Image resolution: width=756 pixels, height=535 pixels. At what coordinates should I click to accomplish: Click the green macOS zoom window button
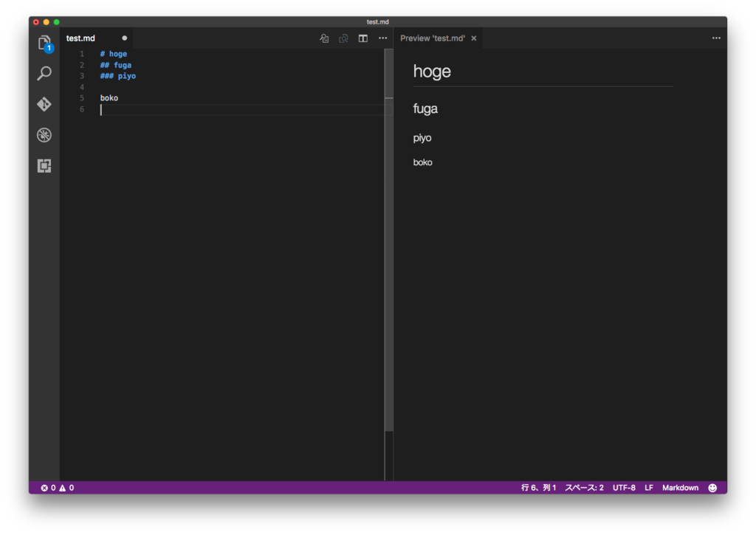pos(56,22)
